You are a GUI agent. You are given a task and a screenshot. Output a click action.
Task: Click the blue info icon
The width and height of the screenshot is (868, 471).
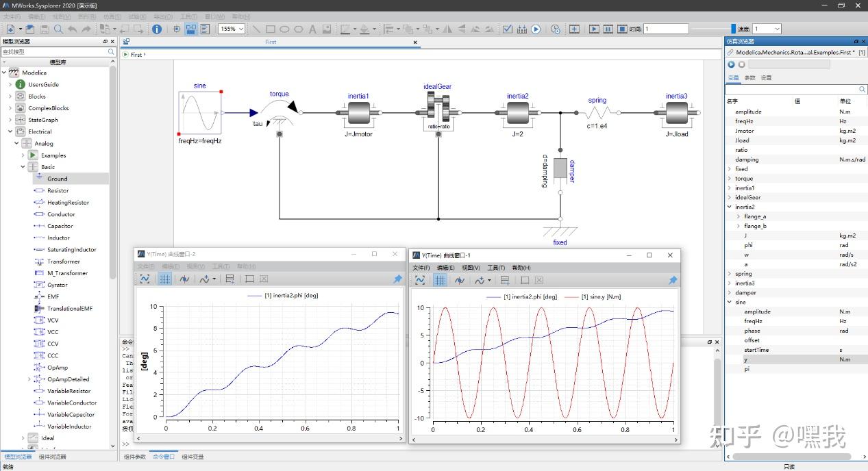point(157,29)
